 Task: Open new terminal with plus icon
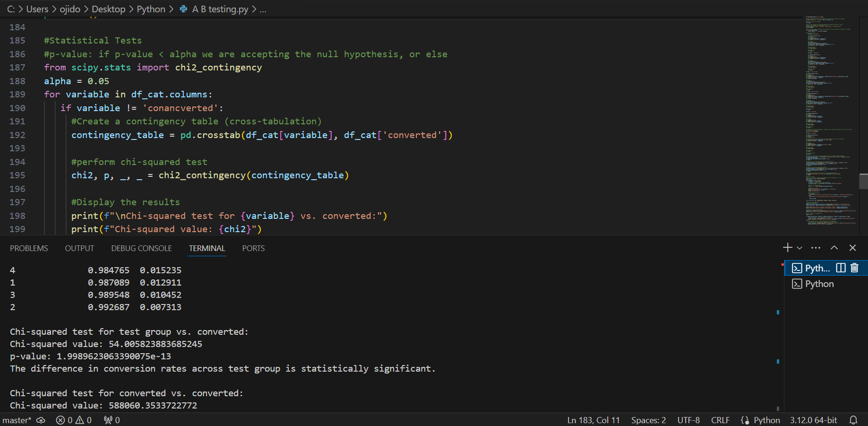[787, 248]
